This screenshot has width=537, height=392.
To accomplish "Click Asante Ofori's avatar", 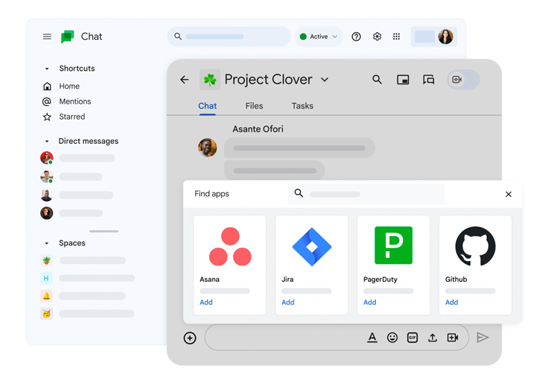I will (x=208, y=148).
